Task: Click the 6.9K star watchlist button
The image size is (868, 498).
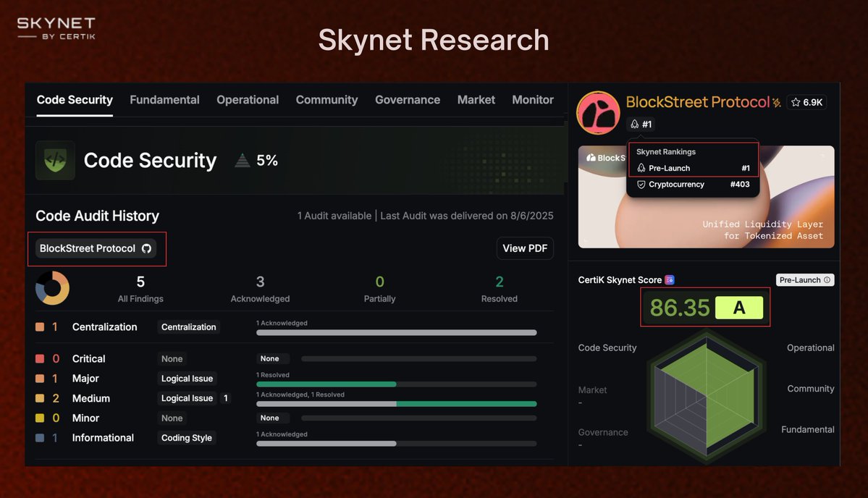Action: (806, 102)
